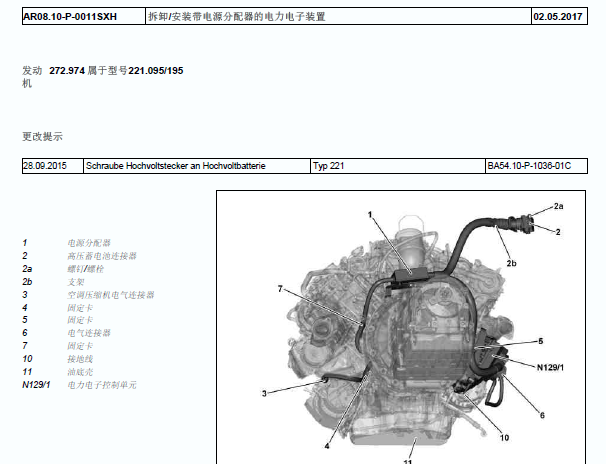
Task: Click 发动机 engine label
Action: (x=32, y=77)
